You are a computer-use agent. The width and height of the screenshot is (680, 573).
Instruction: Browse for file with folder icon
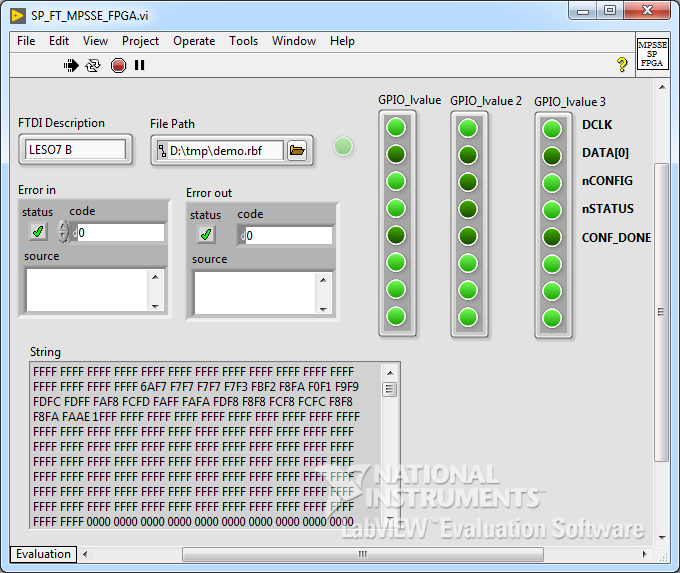(297, 151)
